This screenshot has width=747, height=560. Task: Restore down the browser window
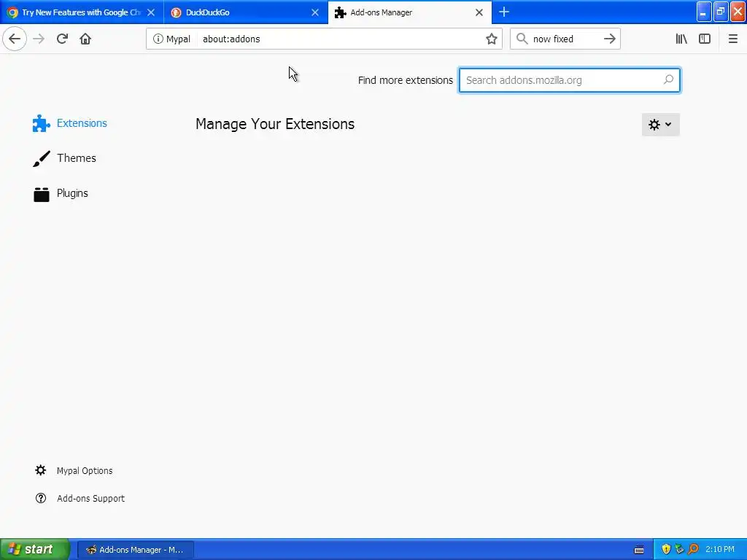tap(720, 12)
